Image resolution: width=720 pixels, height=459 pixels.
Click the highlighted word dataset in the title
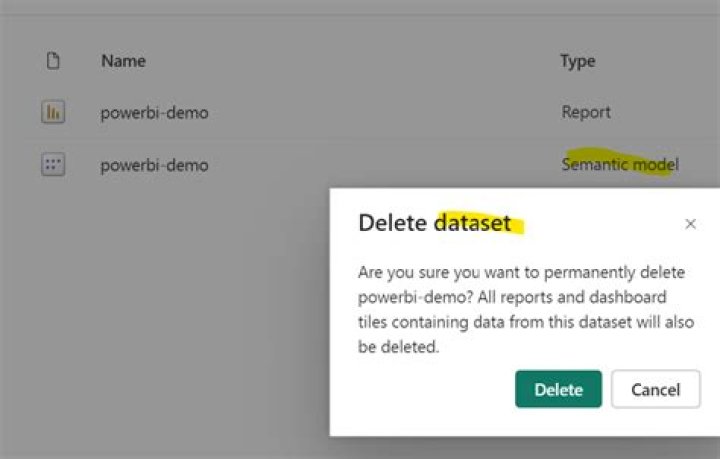(x=473, y=223)
